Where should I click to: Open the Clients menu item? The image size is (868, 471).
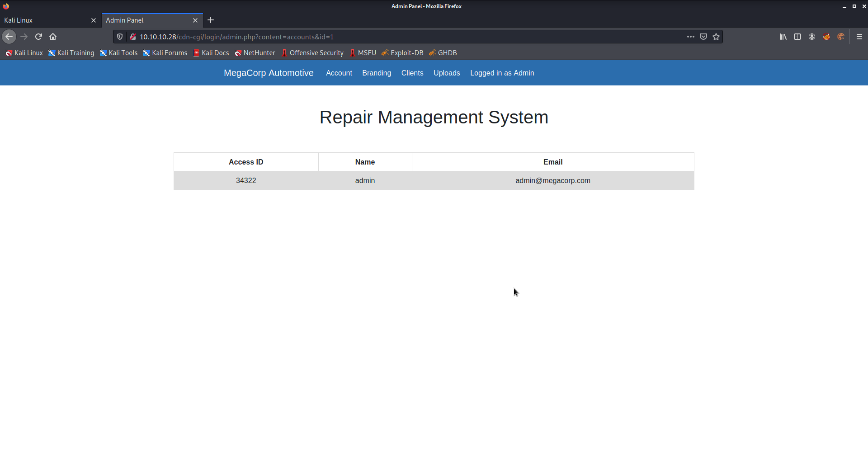(x=412, y=73)
